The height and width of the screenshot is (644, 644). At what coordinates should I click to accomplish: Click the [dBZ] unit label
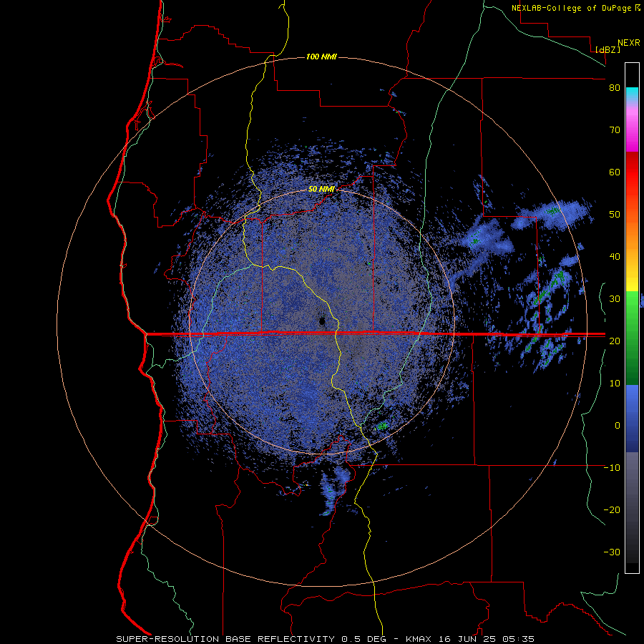click(x=608, y=49)
